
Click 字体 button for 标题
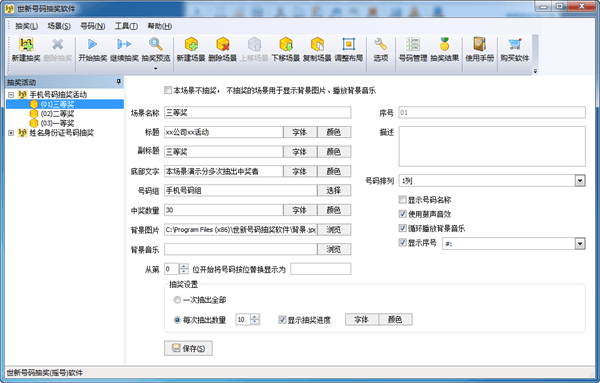pos(300,132)
